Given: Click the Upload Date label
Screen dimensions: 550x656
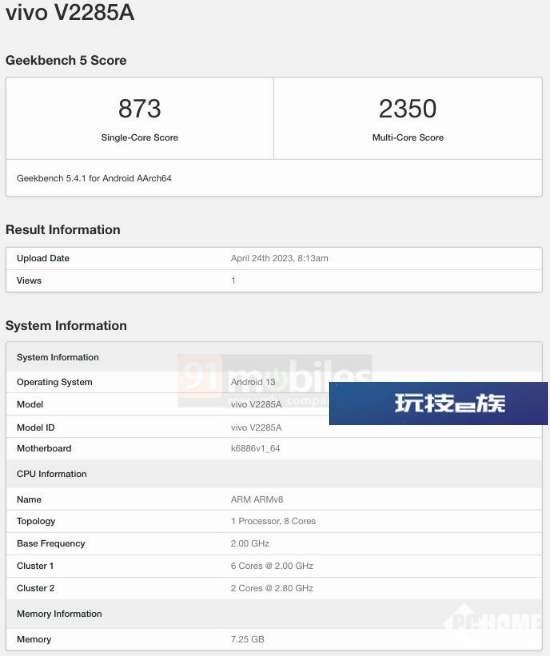Looking at the screenshot, I should [x=43, y=258].
